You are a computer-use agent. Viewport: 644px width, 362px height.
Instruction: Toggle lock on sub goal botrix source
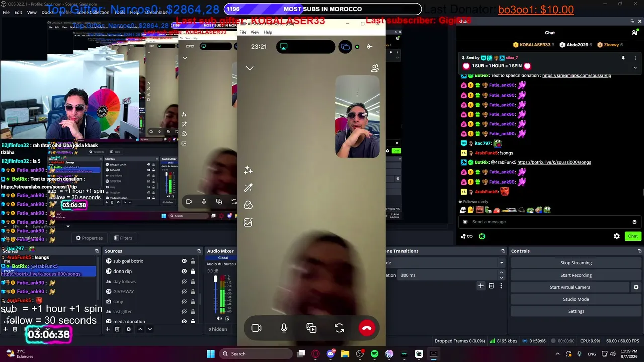193,261
